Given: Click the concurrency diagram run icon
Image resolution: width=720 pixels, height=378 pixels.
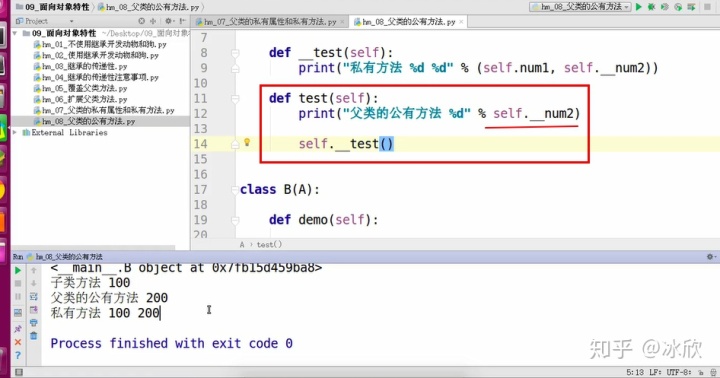Looking at the screenshot, I should click(691, 6).
